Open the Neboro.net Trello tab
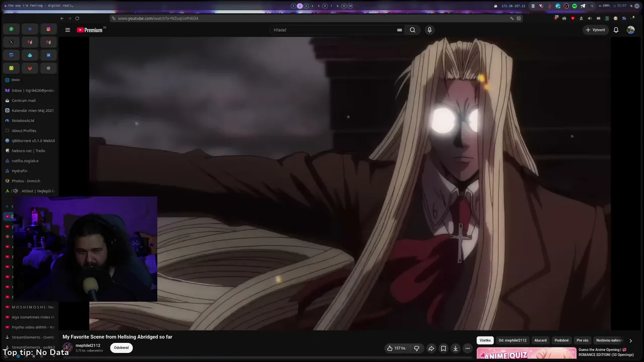 coord(30,151)
